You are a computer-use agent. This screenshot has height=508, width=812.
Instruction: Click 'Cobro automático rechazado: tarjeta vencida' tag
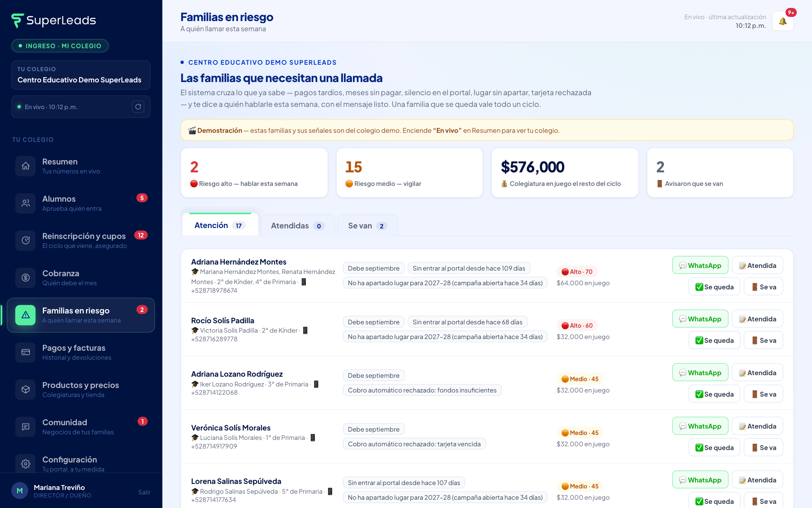coord(414,444)
